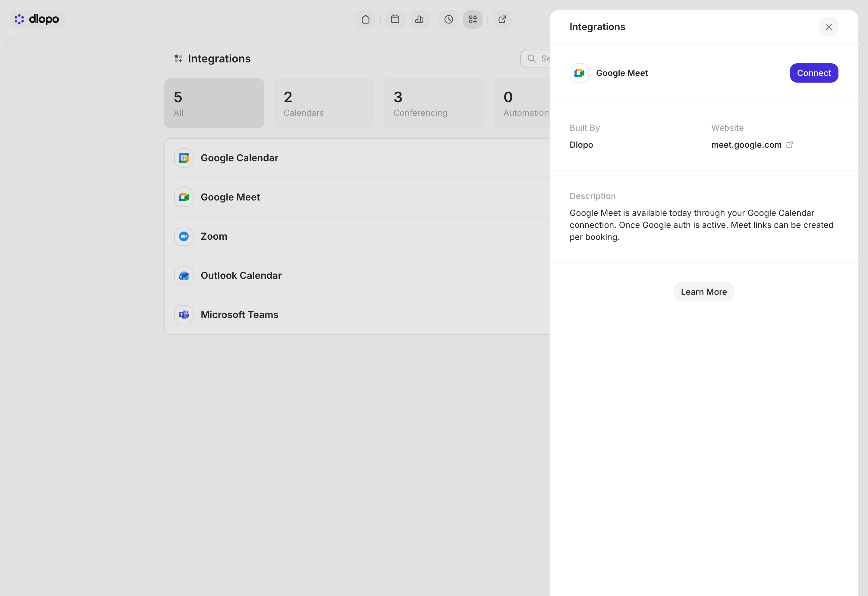868x596 pixels.
Task: Select the Automation filter card
Action: [x=522, y=103]
